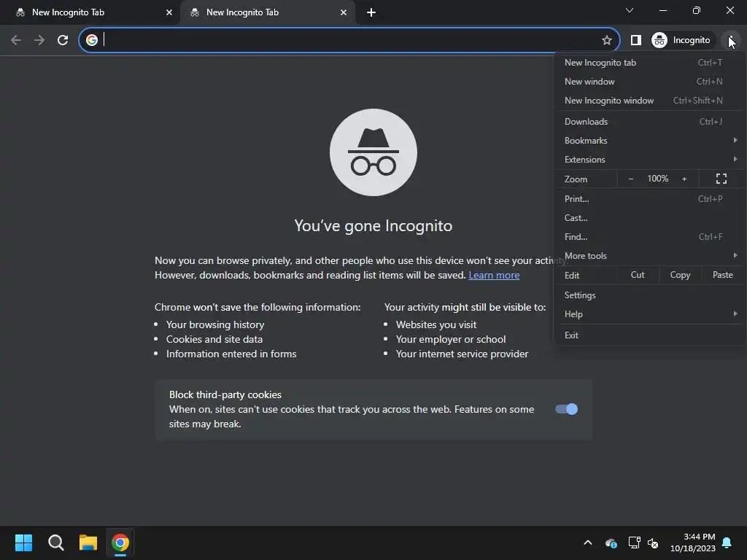This screenshot has width=747, height=560.
Task: Show hidden system tray icons
Action: (588, 542)
